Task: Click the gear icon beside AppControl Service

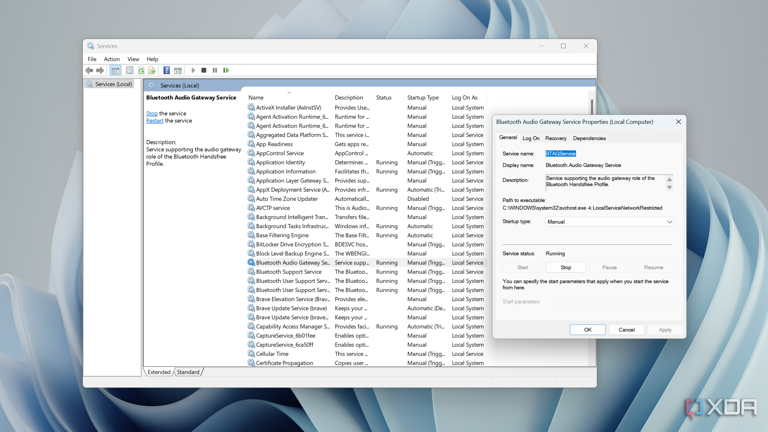Action: tap(251, 153)
